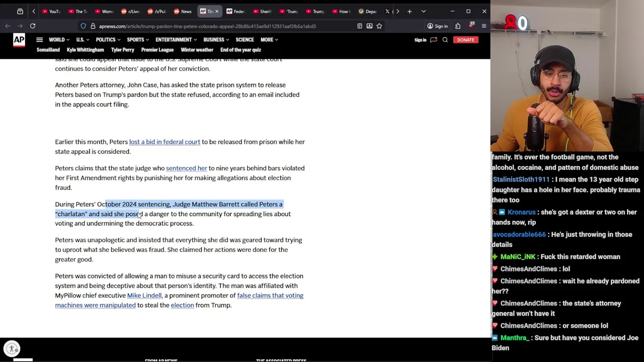Click chat username Manthra_

click(514, 338)
